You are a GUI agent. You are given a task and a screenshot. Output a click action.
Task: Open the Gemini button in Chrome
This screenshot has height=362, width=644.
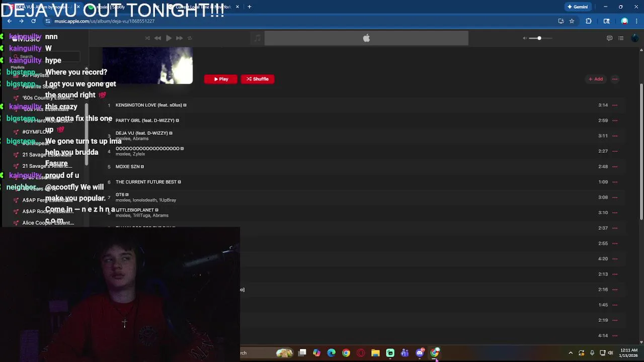coord(578,7)
